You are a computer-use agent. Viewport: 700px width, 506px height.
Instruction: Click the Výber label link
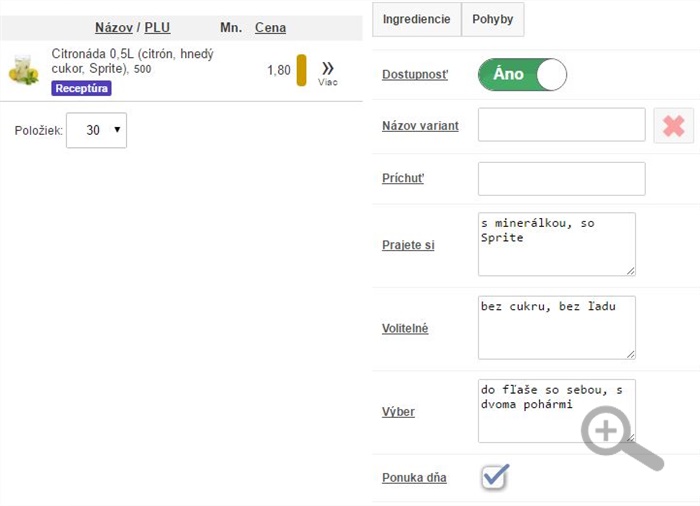398,411
